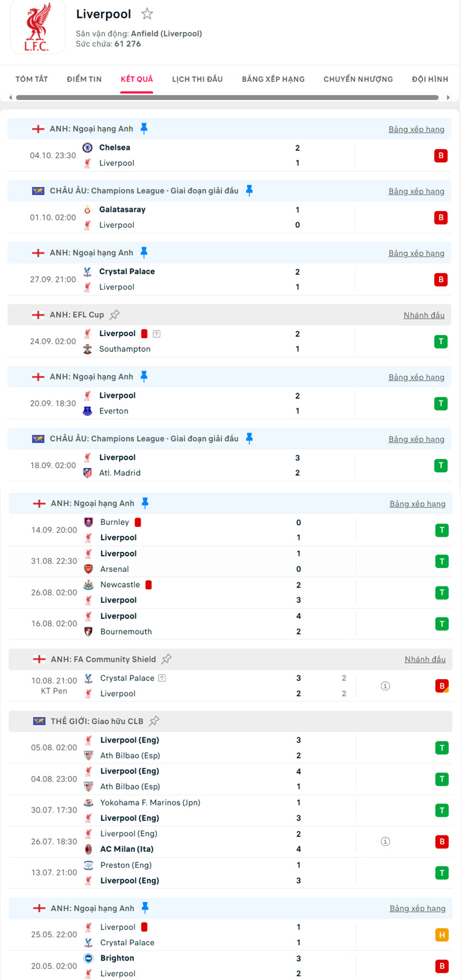
Task: Switch to the TÓM TẮT tab
Action: [31, 79]
